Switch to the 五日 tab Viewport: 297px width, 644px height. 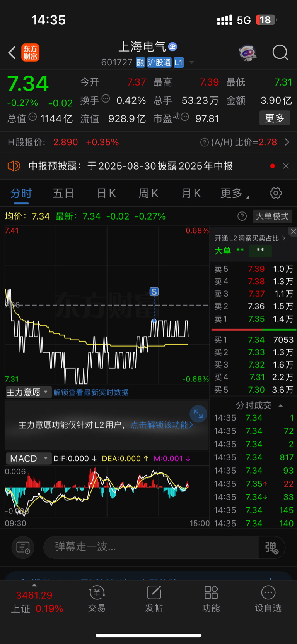(x=63, y=193)
